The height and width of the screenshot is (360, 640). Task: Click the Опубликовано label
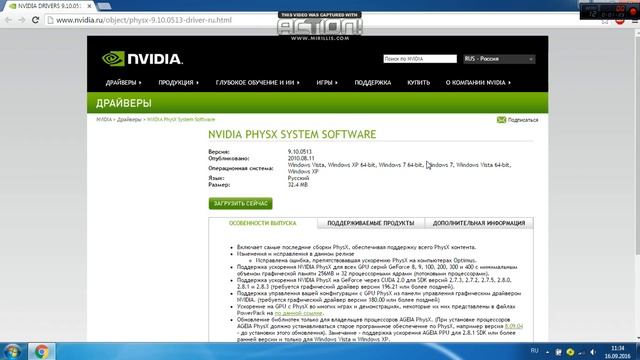click(x=229, y=158)
